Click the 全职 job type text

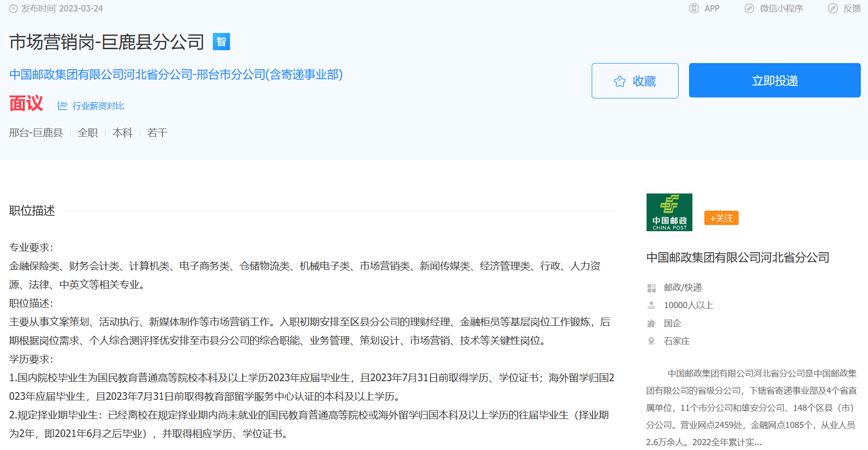(x=88, y=133)
